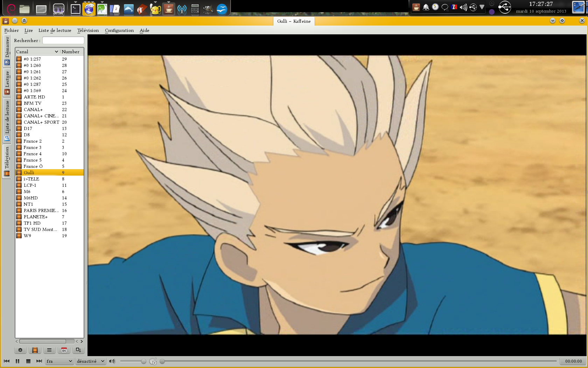Click the orange film strip button
Viewport: 588px width, 368px height.
pos(35,350)
